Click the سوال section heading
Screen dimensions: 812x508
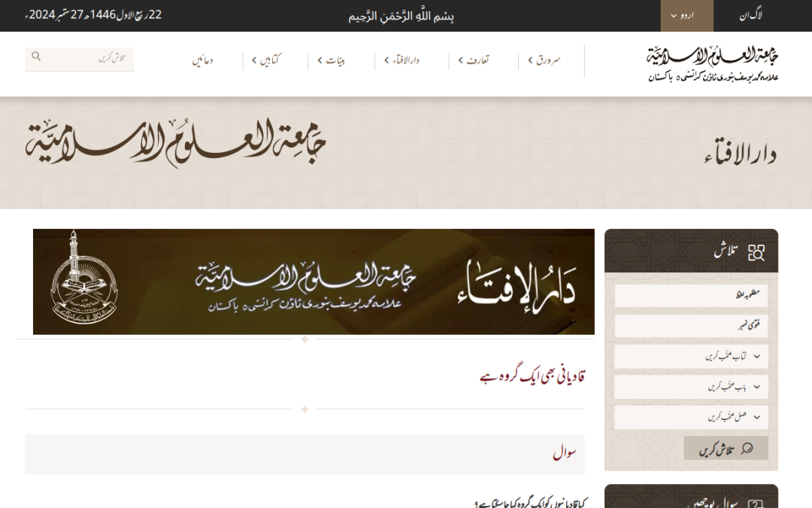(565, 453)
